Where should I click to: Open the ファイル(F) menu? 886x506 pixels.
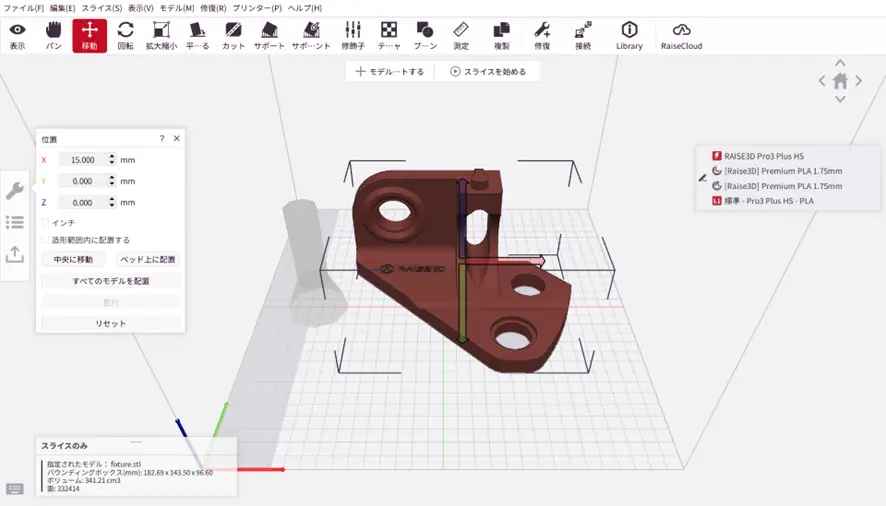tap(22, 8)
